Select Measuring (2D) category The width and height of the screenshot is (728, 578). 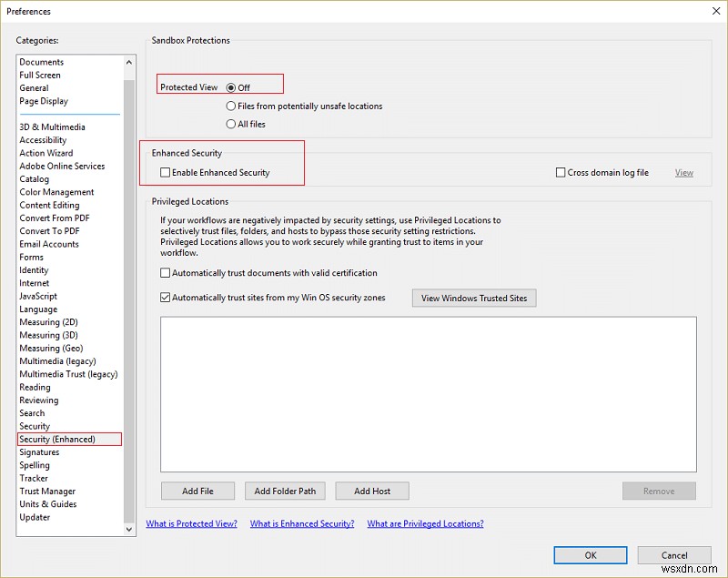[48, 321]
